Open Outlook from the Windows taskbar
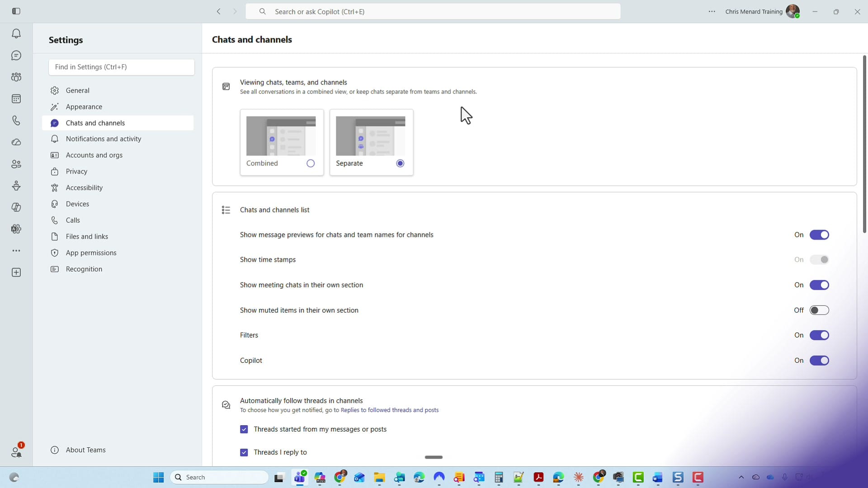 (359, 477)
